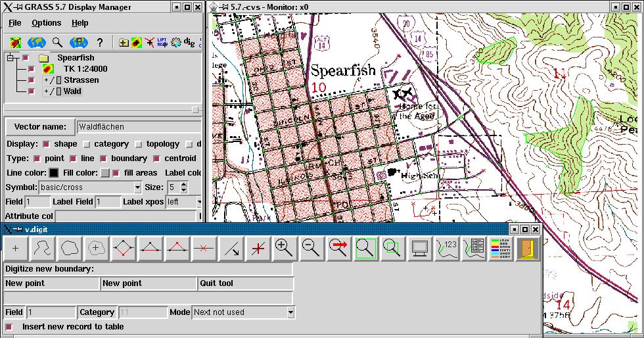Exit v.digit using the door icon
Screen dimensions: 644x338
pos(527,249)
